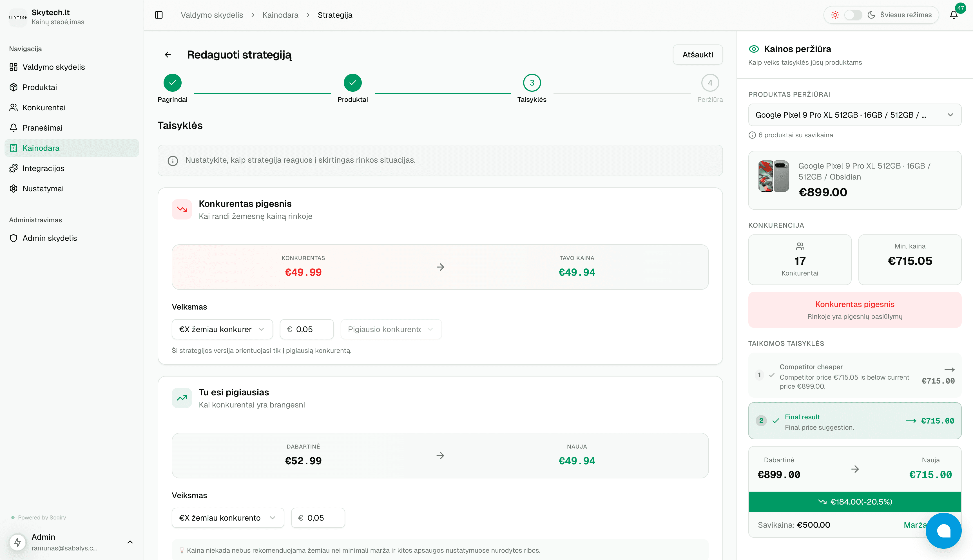Click the moon icon in theme switcher

click(x=871, y=15)
